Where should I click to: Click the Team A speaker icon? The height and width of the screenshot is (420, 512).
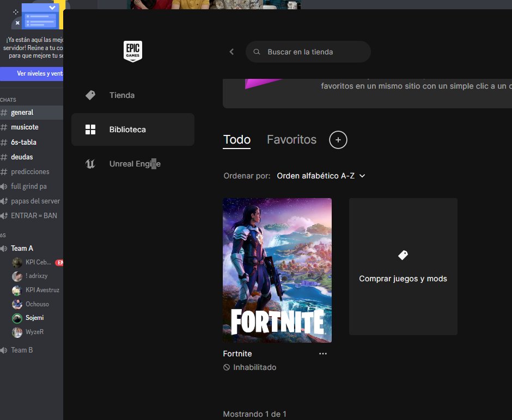pos(3,249)
